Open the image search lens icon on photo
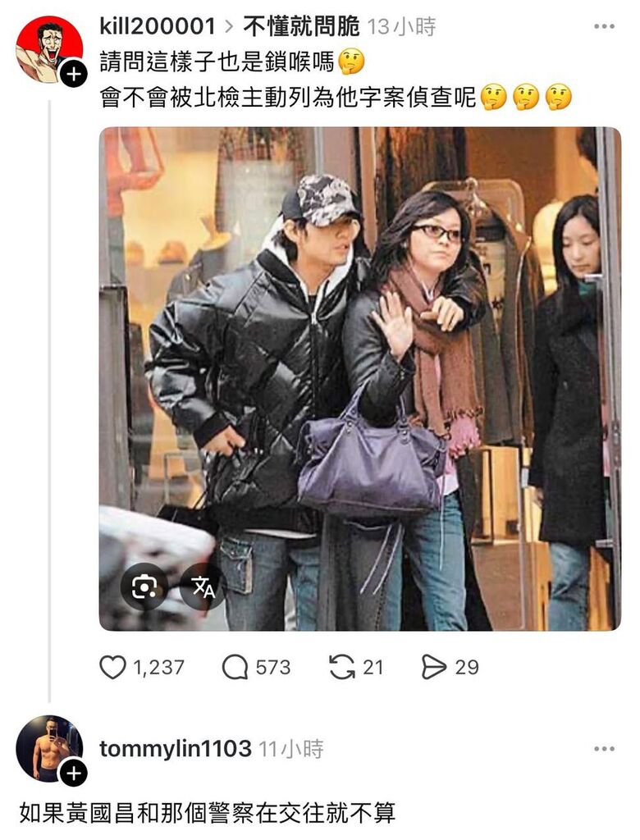The image size is (640, 840). tap(143, 587)
